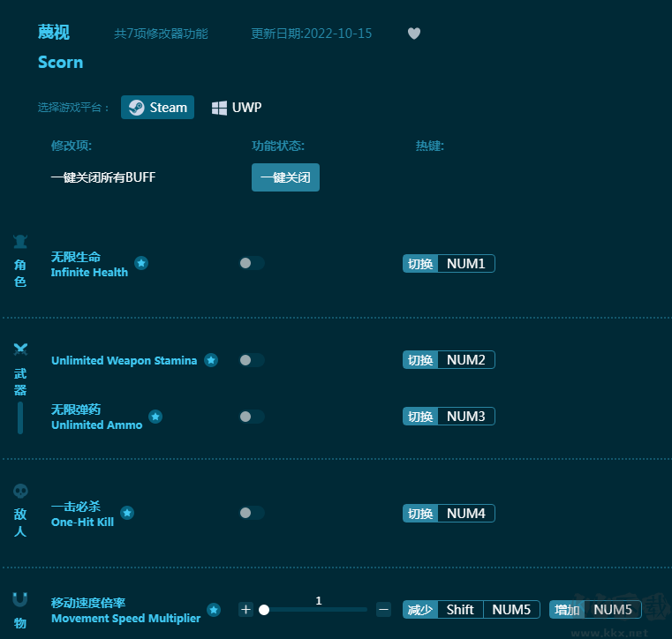
Task: Click the 共7项修改器功能 text
Action: pos(161,34)
